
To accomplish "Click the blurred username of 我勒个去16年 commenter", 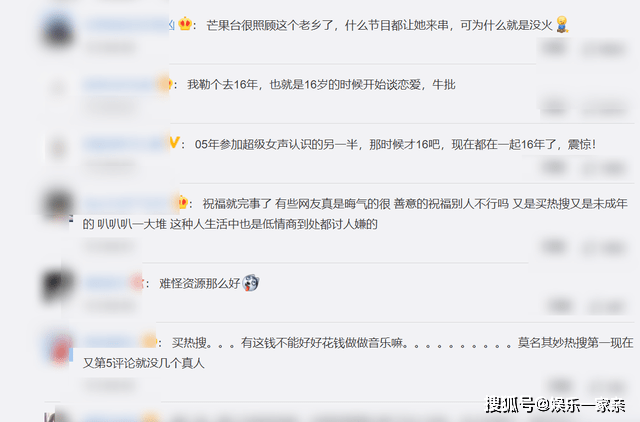I will click(120, 84).
